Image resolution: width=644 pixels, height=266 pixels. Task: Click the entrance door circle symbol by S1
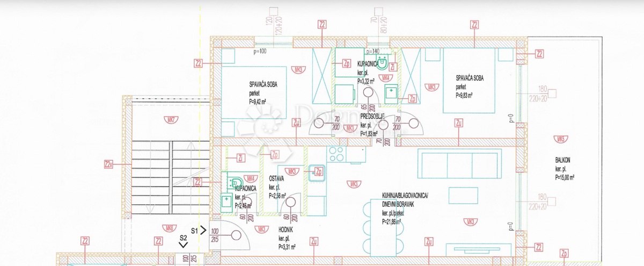[236, 235]
